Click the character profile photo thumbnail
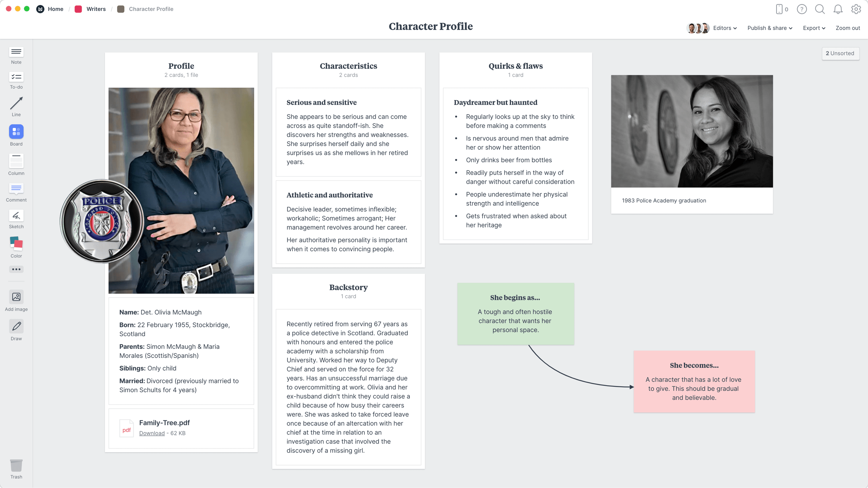The width and height of the screenshot is (868, 488). point(181,191)
